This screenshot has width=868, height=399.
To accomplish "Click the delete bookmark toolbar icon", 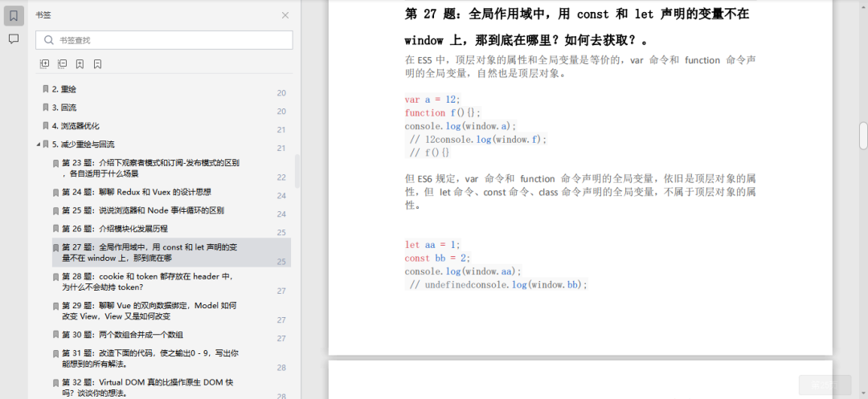I will tap(97, 64).
